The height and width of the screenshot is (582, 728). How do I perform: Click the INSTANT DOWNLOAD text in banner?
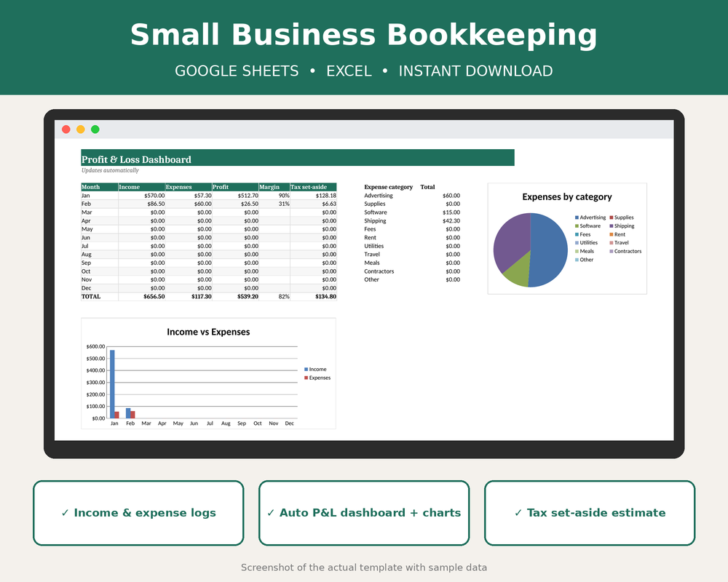(x=475, y=71)
